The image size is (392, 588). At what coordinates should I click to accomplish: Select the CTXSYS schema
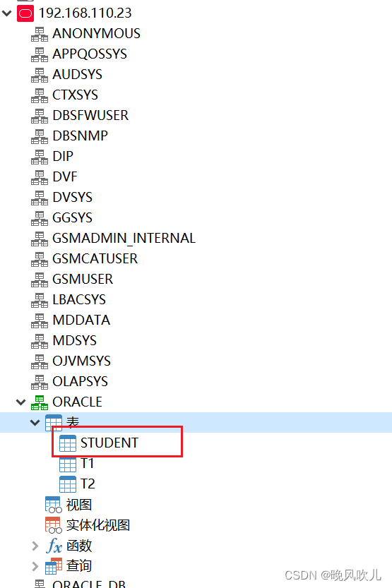click(x=75, y=95)
